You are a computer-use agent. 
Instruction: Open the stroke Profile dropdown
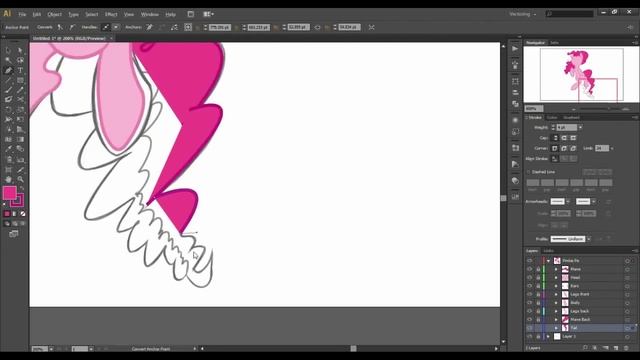pos(589,239)
